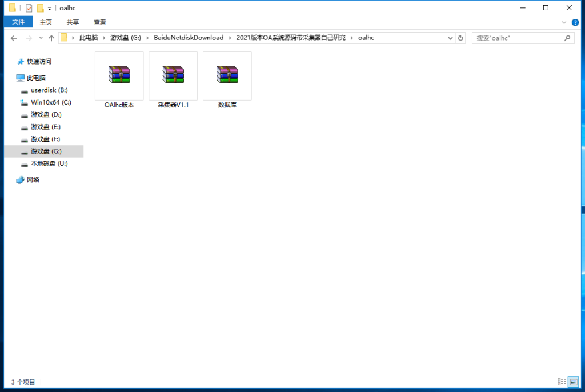Image resolution: width=585 pixels, height=392 pixels.
Task: Go up one folder level arrow
Action: (51, 38)
